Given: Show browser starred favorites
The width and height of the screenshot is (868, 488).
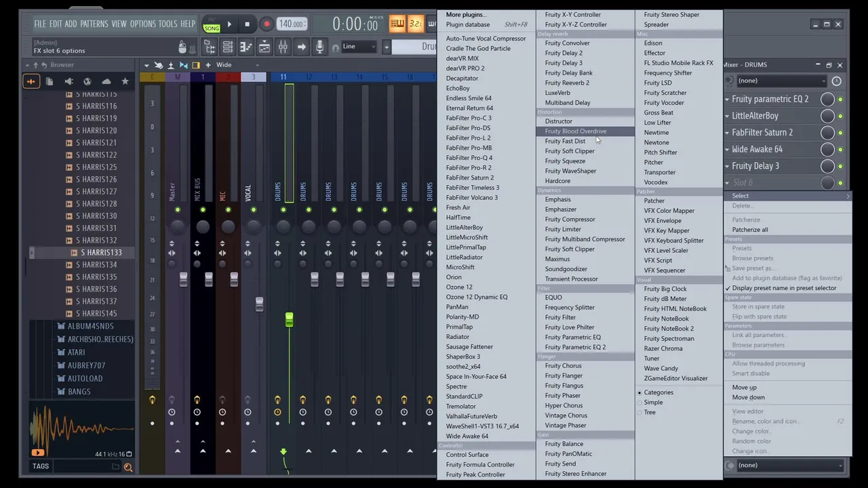Looking at the screenshot, I should (x=125, y=81).
